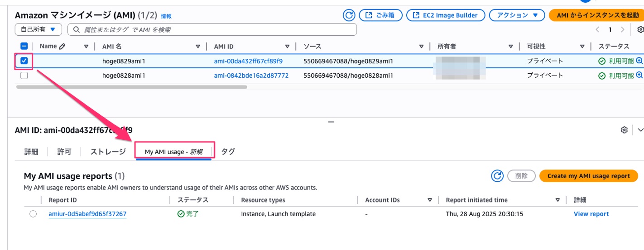Check the hoge0828ami1 row checkbox
644x250 pixels.
(x=24, y=75)
